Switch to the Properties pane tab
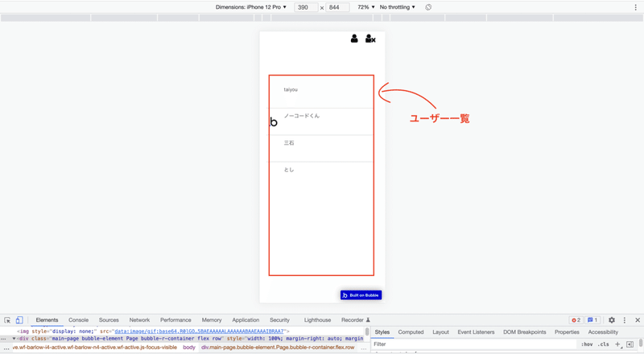This screenshot has width=644, height=354. point(567,332)
